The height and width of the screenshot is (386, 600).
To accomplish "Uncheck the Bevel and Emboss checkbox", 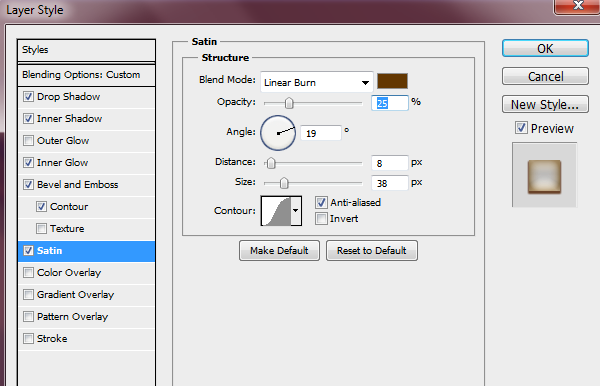I will pos(28,184).
